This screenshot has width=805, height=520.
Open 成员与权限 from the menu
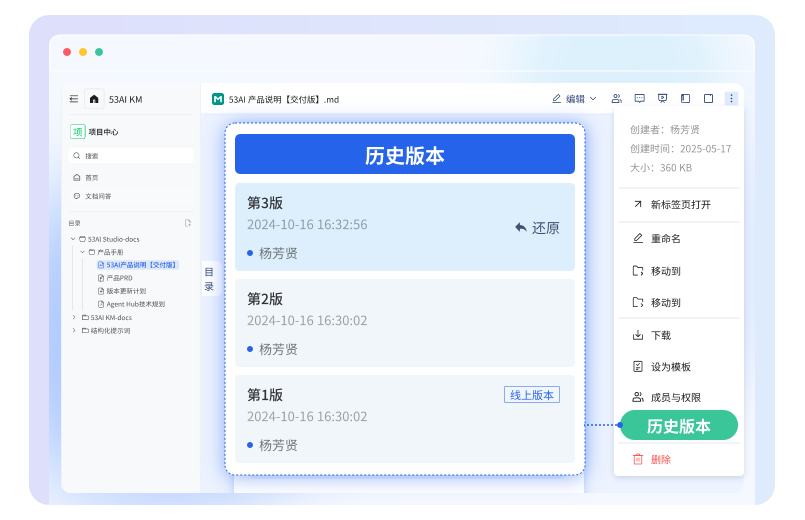679,398
